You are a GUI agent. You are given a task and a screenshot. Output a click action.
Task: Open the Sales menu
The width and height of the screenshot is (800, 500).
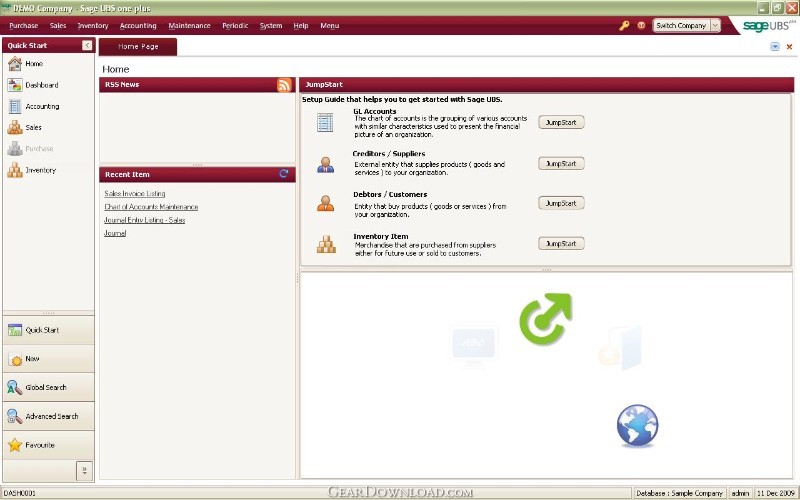58,26
